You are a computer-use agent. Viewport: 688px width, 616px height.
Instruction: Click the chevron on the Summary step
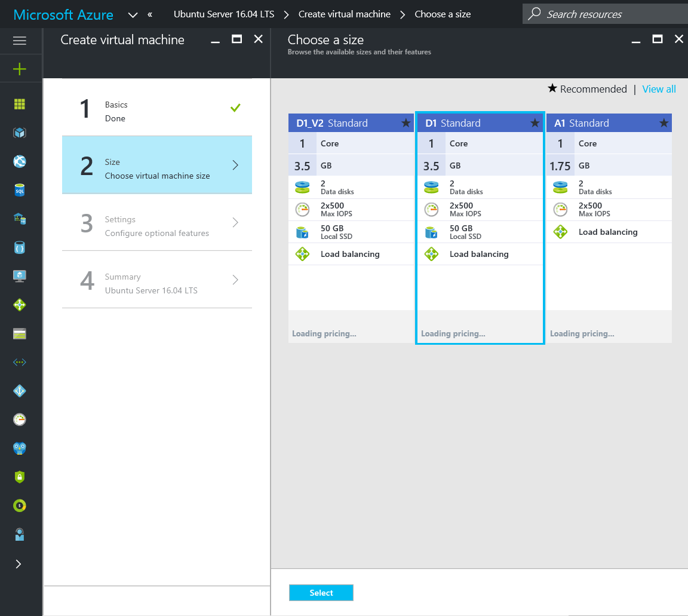coord(235,280)
